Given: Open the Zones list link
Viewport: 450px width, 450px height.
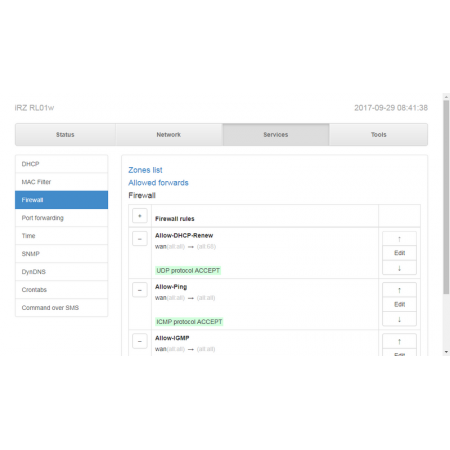Looking at the screenshot, I should 145,170.
